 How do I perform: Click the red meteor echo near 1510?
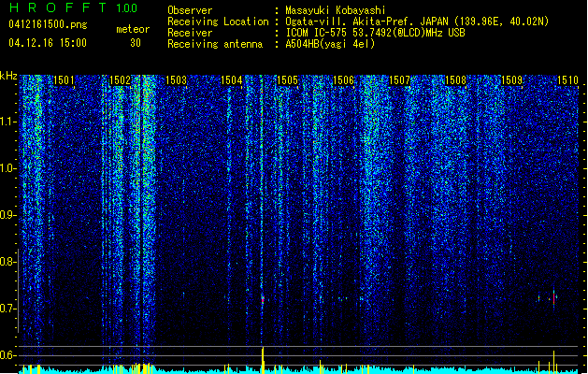point(553,297)
